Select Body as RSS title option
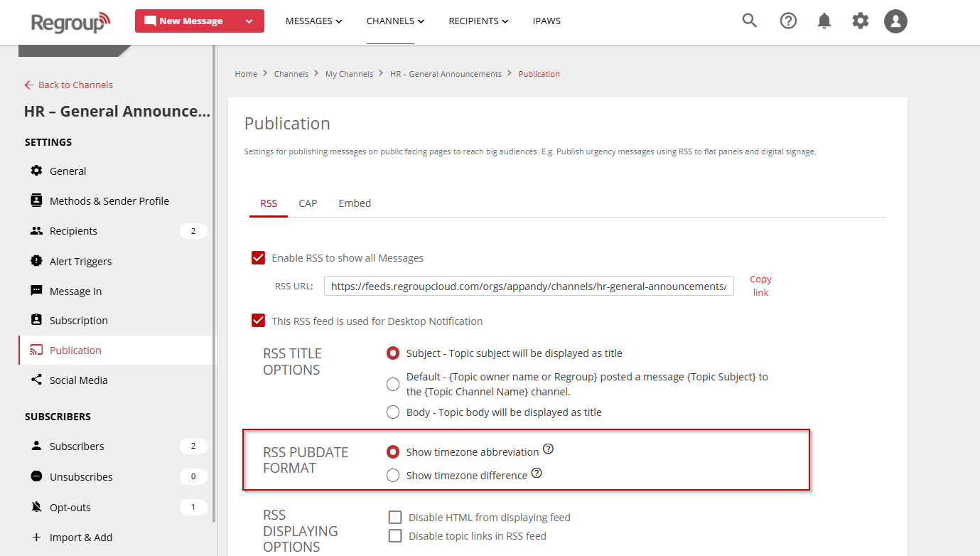 pyautogui.click(x=392, y=412)
